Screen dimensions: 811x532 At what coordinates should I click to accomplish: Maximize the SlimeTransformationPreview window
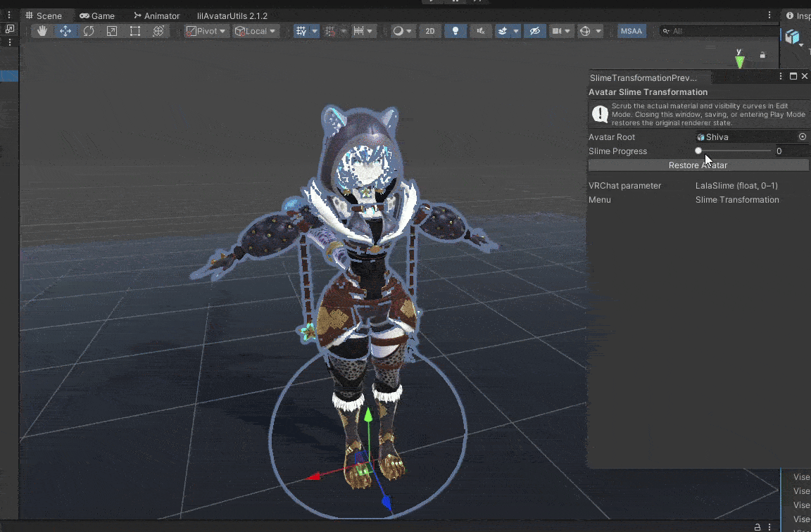(793, 77)
